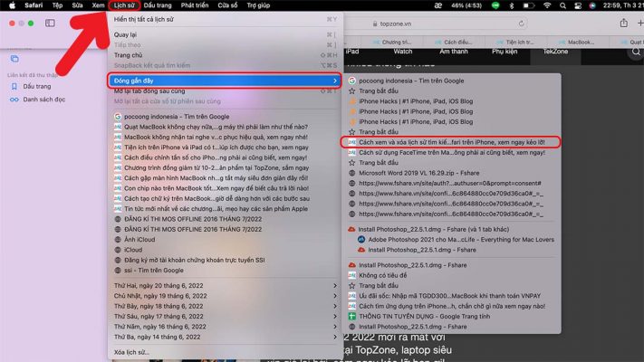Screen dimensions: 644x362
Task: Expand Thứ Hai, ngày 20 tháng 6 history
Action: point(226,286)
